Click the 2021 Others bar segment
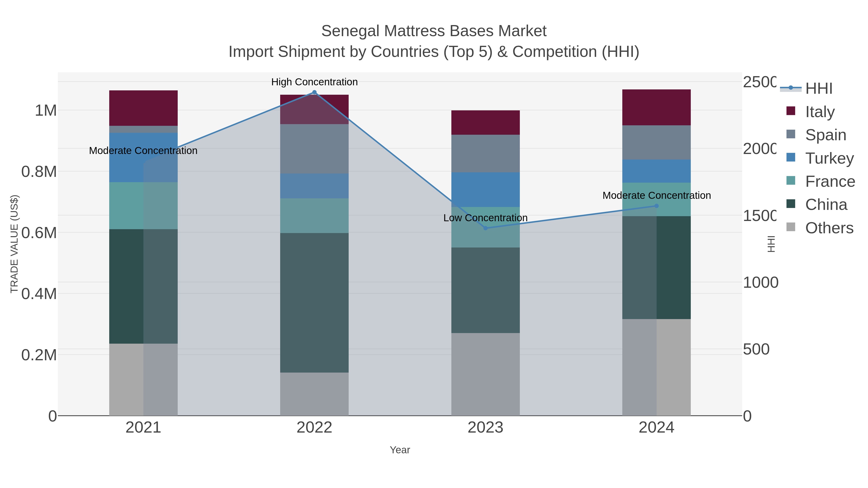 click(x=143, y=380)
